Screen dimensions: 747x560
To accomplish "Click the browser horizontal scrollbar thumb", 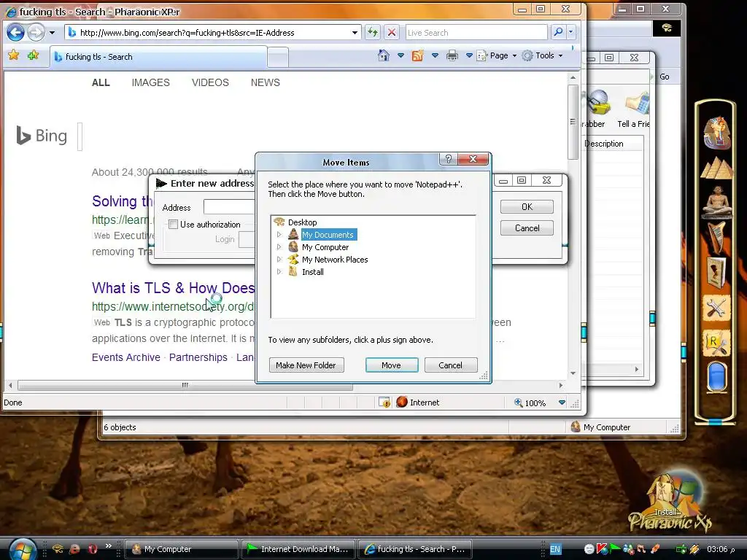I will [185, 385].
